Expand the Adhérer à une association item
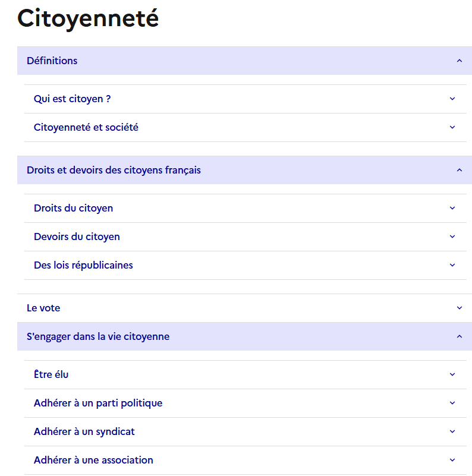This screenshot has height=476, width=472. click(246, 460)
